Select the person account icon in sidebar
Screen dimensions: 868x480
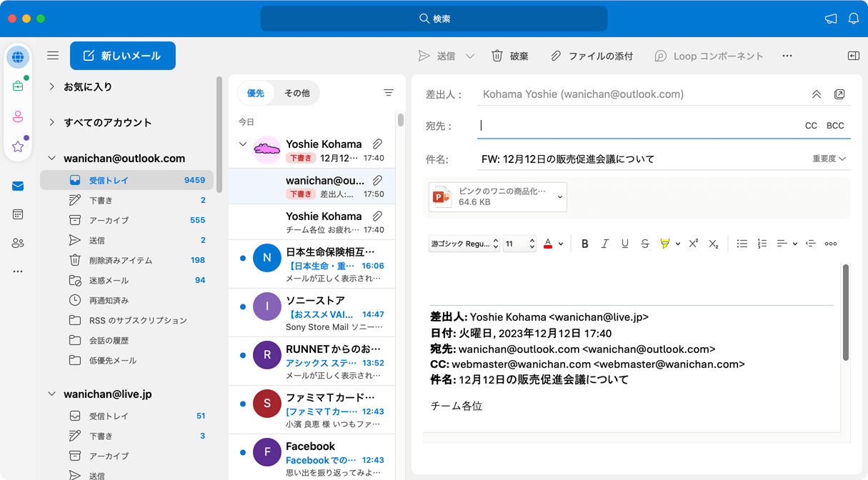(x=18, y=116)
